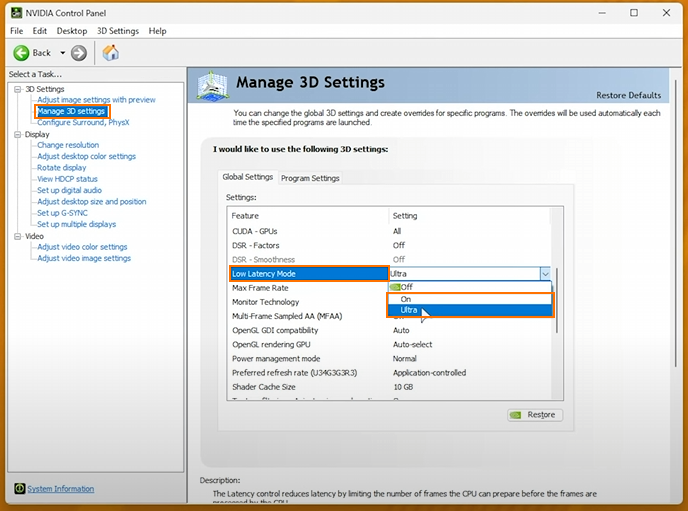Select the CUDA - GPUs row
Viewport: 688px width, 511px height.
(x=391, y=231)
